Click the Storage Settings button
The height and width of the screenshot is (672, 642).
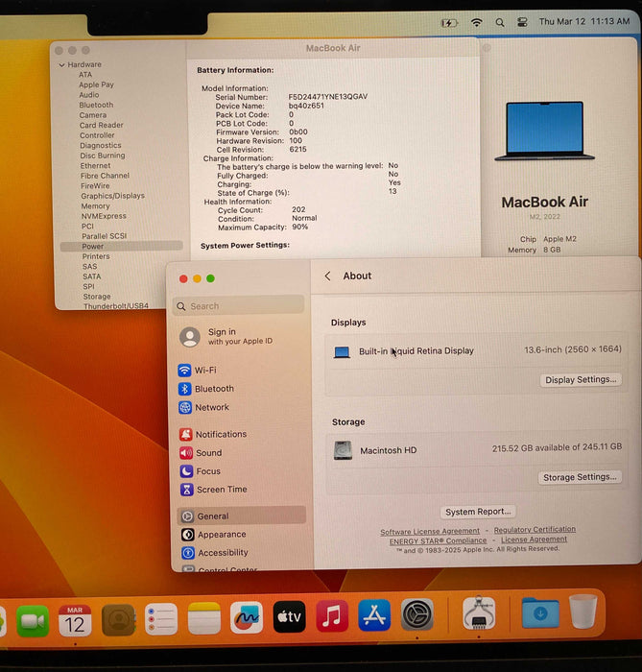point(580,477)
